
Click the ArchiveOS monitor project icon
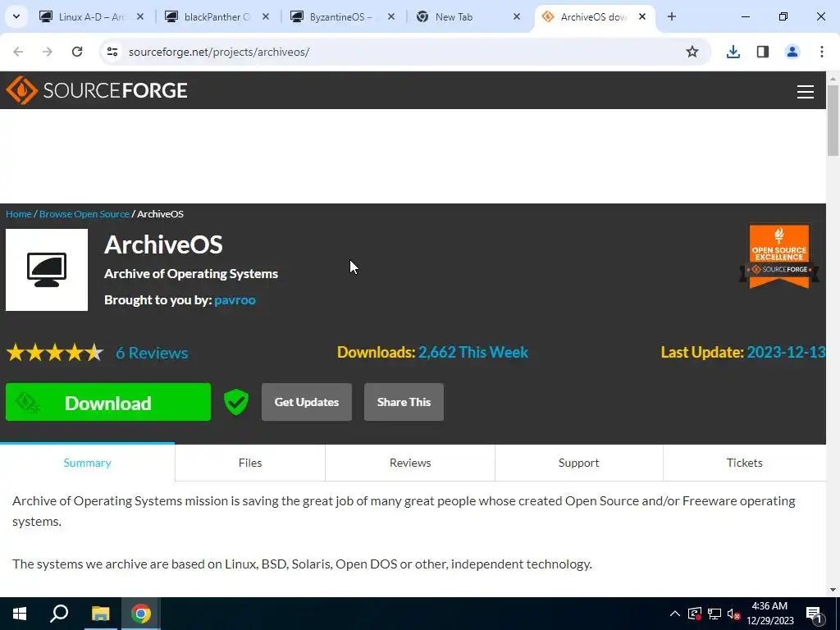click(x=47, y=269)
